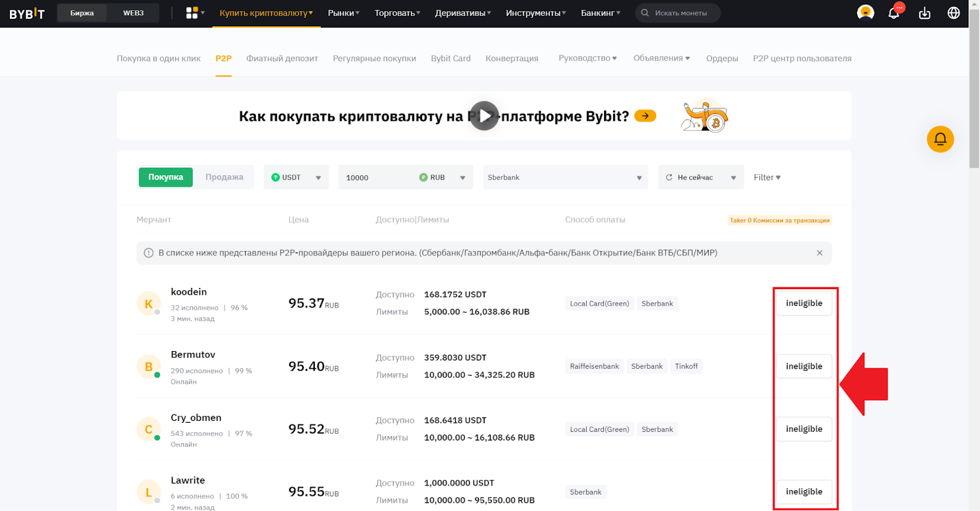The image size is (980, 511).
Task: Click the Tinkoff payment tag
Action: (x=686, y=366)
